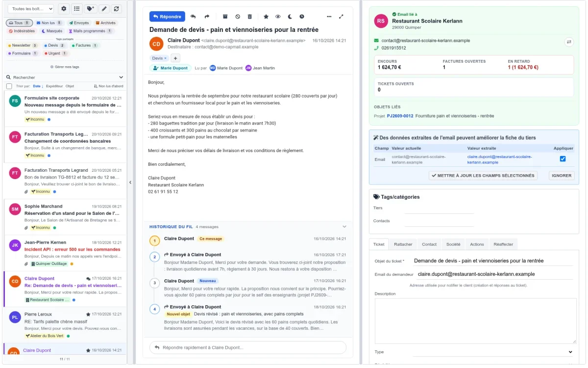The width and height of the screenshot is (588, 368).
Task: Click the list view icon in the mailbox toolbar
Action: point(77,9)
